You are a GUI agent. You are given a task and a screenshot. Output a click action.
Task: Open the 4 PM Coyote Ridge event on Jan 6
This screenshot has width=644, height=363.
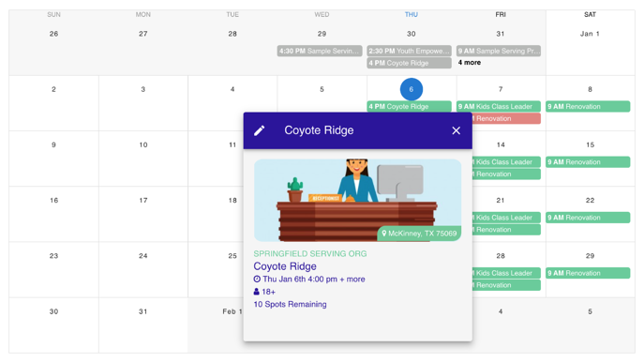[409, 107]
